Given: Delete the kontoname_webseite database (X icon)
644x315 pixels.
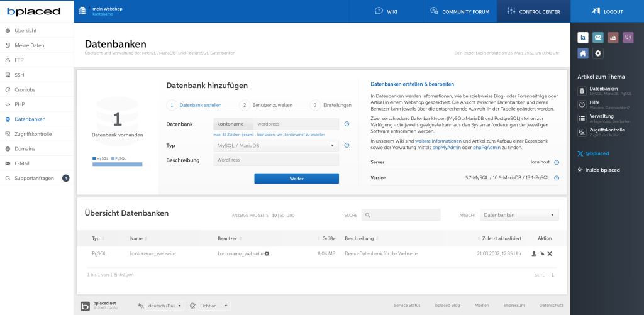Looking at the screenshot, I should coord(550,253).
